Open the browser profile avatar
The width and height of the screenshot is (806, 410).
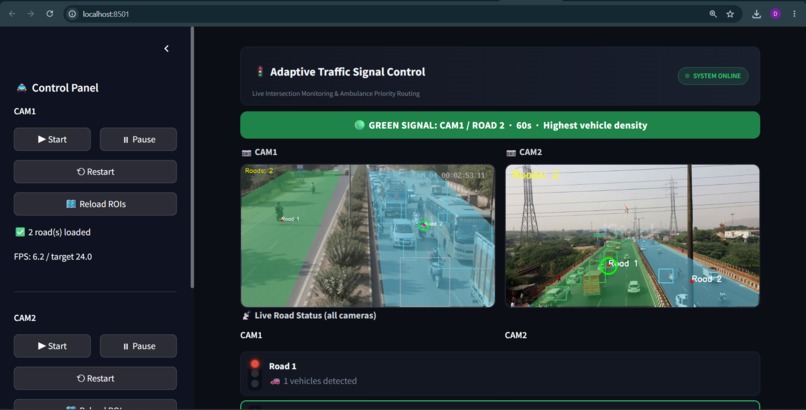pyautogui.click(x=775, y=14)
